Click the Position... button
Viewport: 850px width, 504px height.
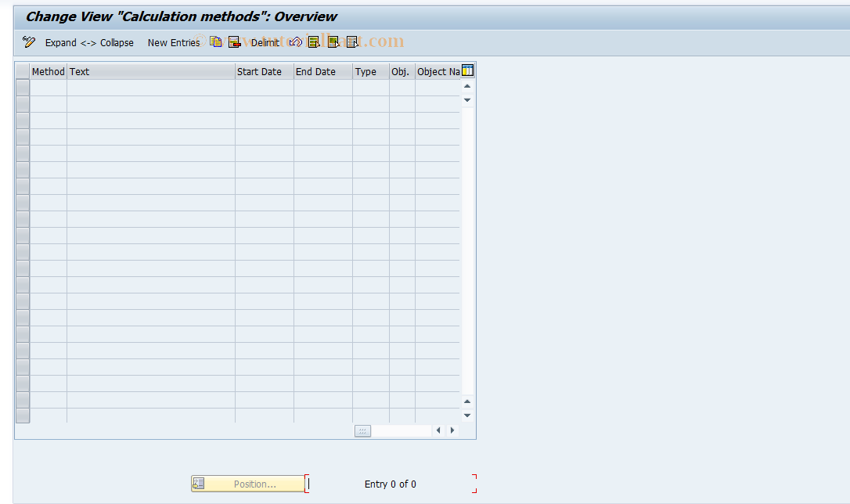click(248, 484)
